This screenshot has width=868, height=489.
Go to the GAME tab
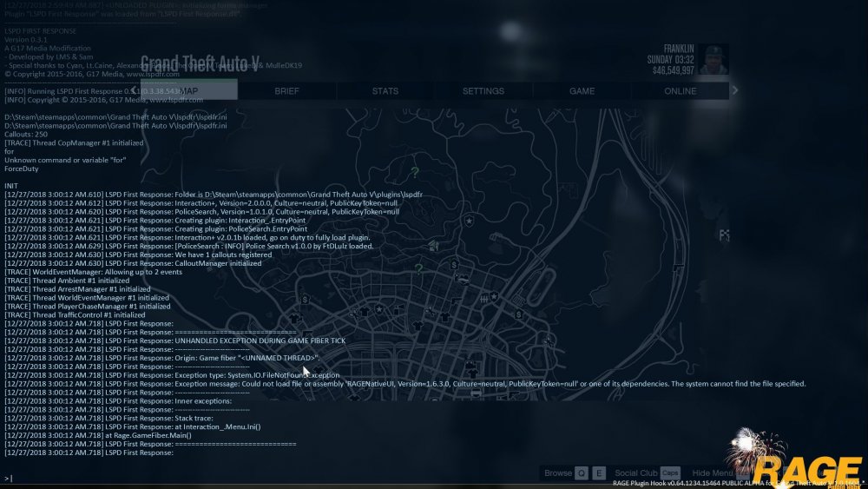click(x=582, y=91)
